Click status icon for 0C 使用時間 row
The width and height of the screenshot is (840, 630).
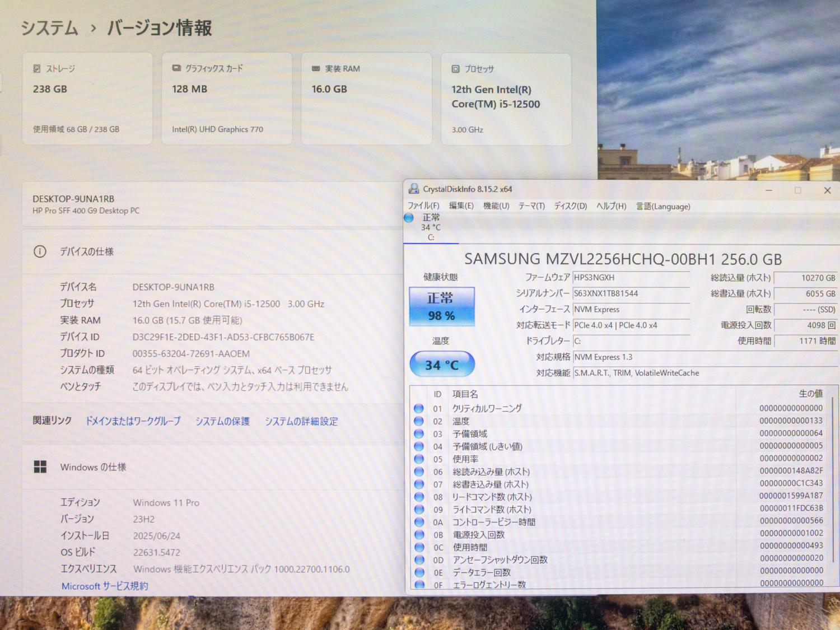[x=419, y=547]
